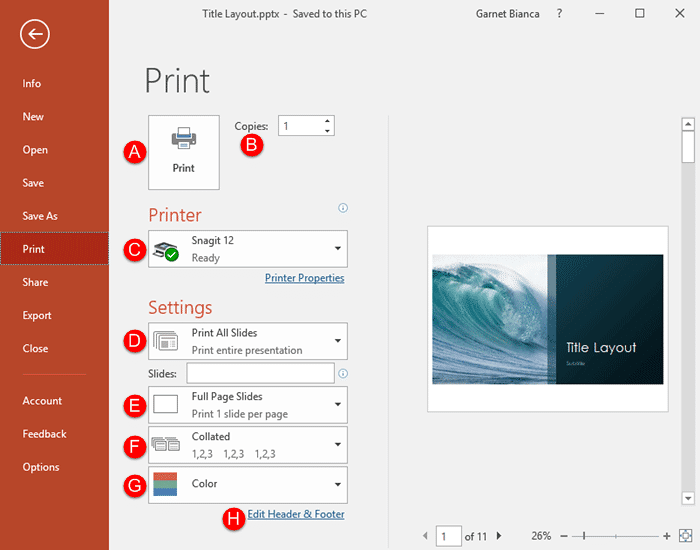700x550 pixels.
Task: Click the "of 11" page count text
Action: (475, 536)
